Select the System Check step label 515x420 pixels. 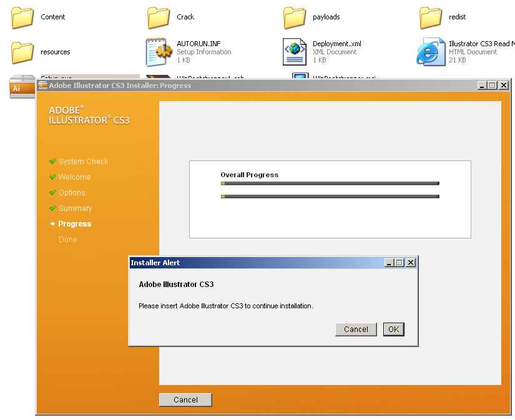tap(84, 162)
